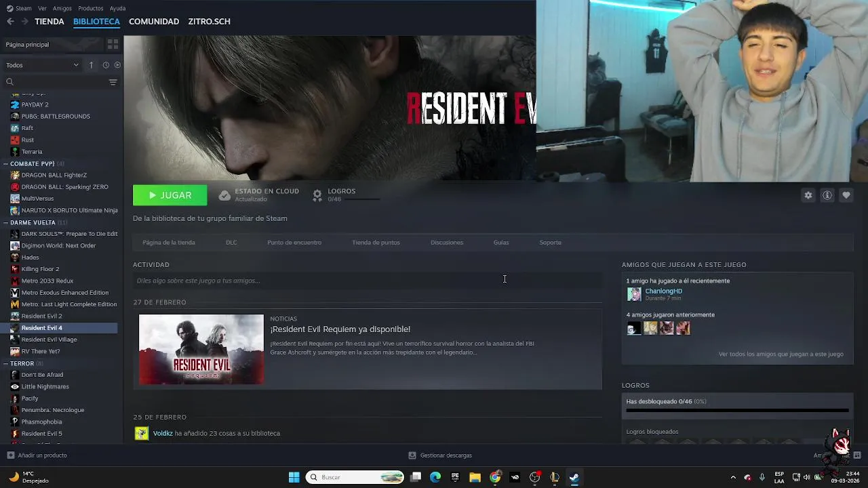The image size is (868, 488).
Task: View all friends who play this game
Action: [x=781, y=354]
